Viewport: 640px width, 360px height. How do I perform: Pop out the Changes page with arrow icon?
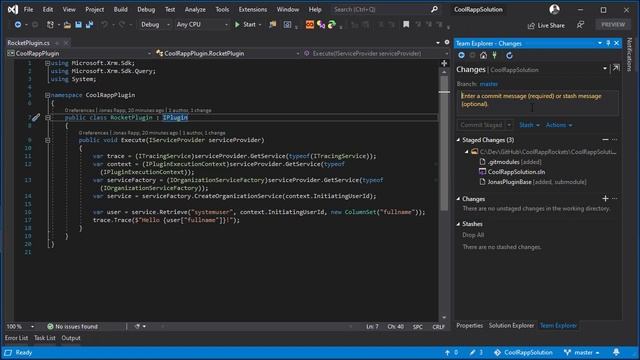pos(616,68)
